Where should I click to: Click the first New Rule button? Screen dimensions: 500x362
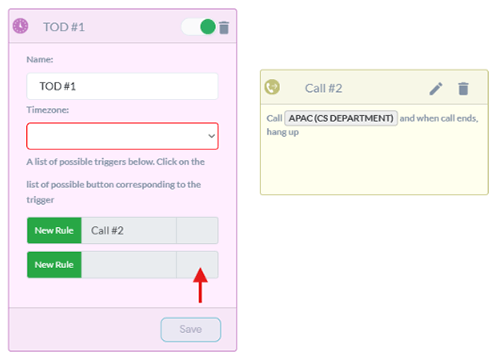click(x=54, y=230)
